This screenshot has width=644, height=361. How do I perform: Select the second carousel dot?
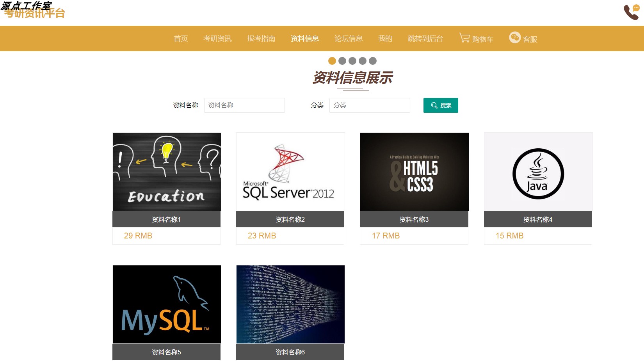[342, 61]
